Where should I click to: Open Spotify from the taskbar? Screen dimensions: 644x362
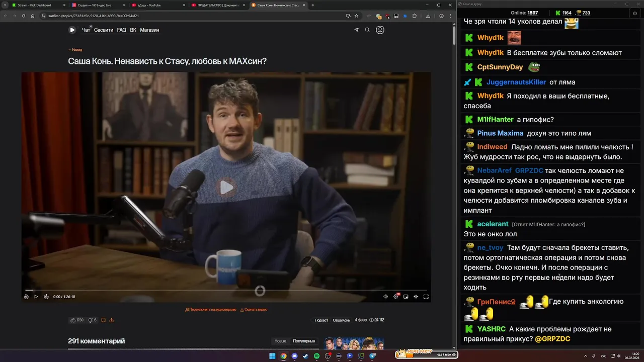(x=316, y=356)
